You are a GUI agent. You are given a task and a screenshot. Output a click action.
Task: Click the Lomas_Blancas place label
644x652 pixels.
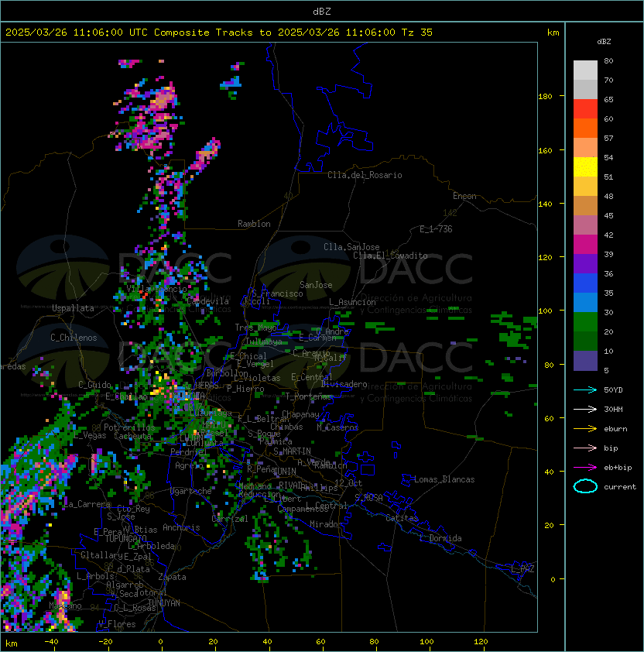[x=444, y=479]
